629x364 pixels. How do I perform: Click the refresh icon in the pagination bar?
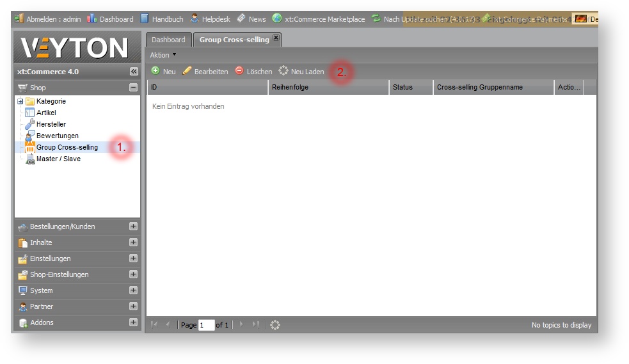point(275,325)
